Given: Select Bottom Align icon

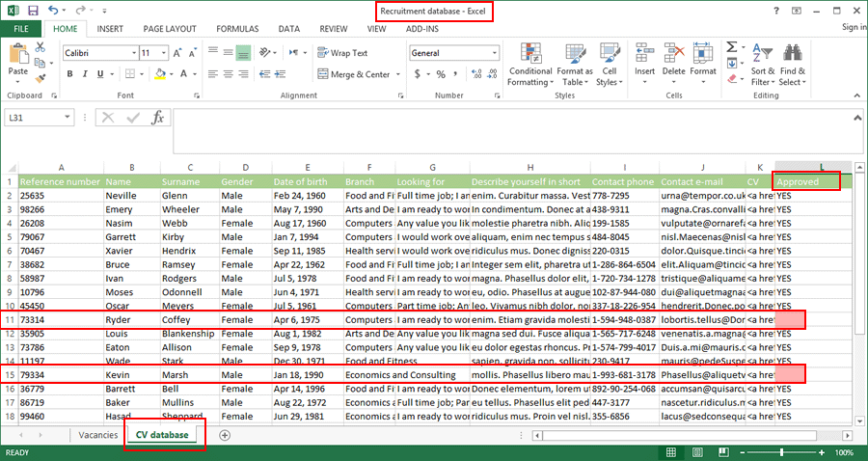Looking at the screenshot, I should pyautogui.click(x=243, y=53).
